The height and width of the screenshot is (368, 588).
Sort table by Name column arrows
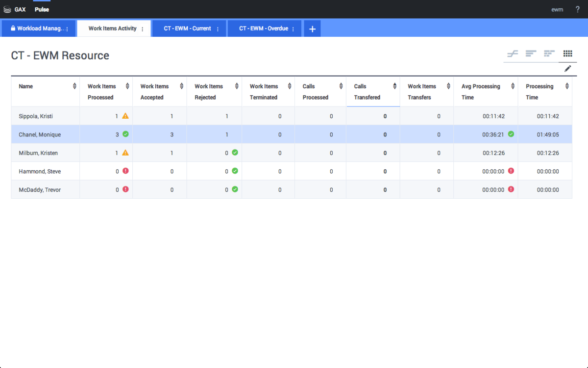click(74, 86)
